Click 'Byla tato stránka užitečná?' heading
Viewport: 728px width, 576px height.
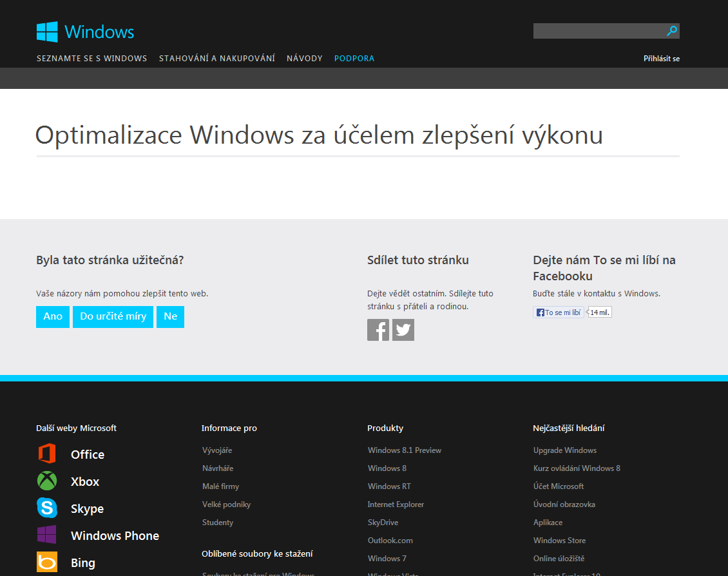point(110,260)
